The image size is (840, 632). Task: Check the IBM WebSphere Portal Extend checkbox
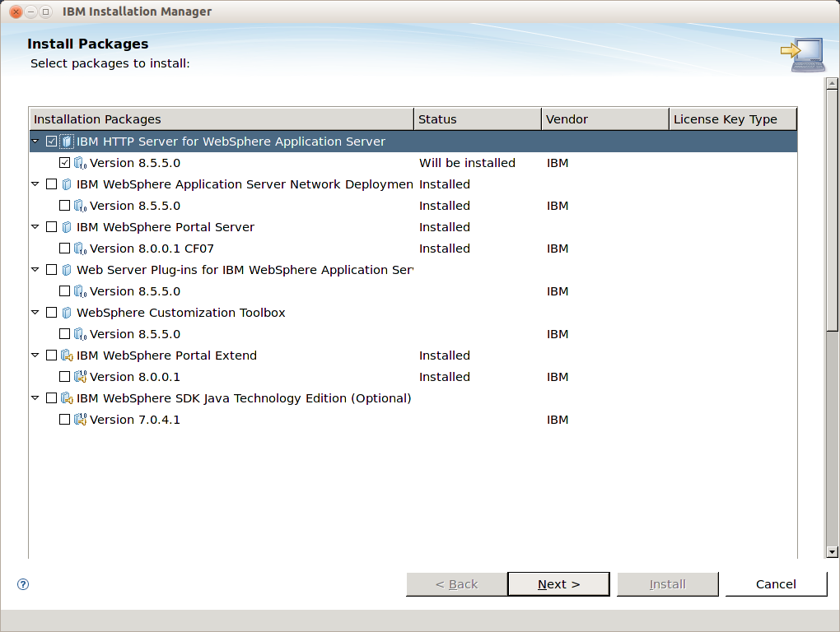tap(51, 355)
